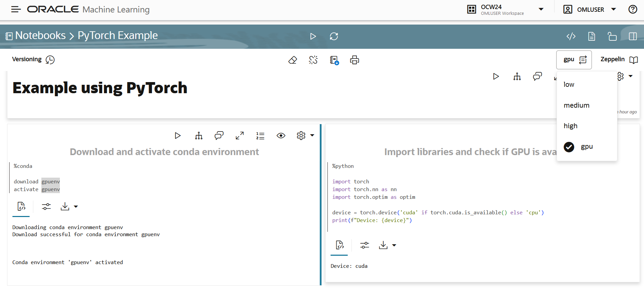Viewport: 644px width, 288px height.
Task: Click the notebook icon beside Notebooks breadcrumb
Action: point(9,36)
